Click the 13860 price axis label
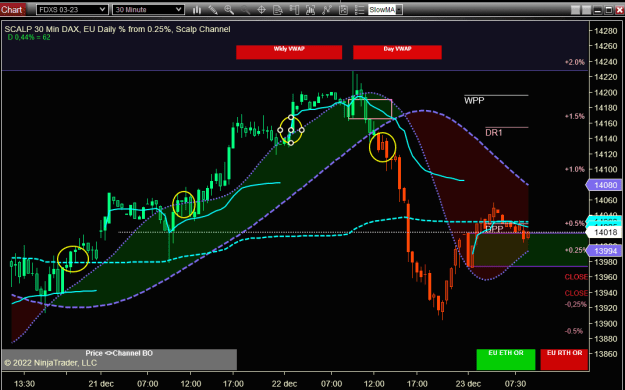 [x=605, y=354]
